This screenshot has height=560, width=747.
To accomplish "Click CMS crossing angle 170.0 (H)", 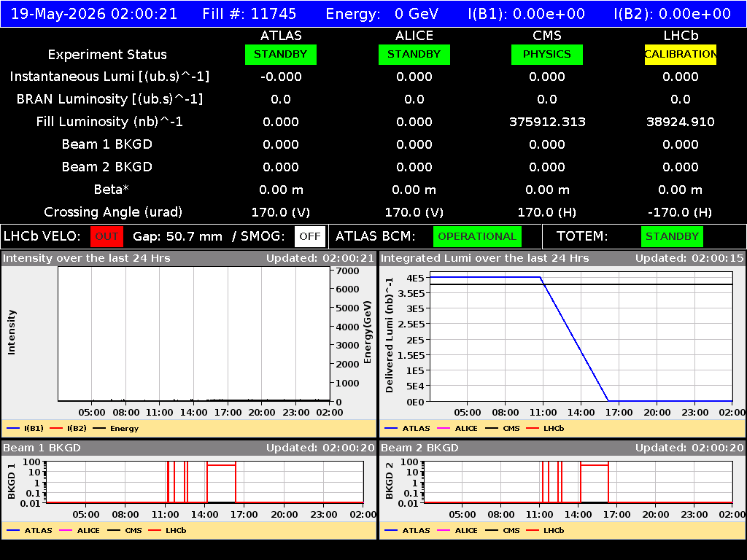I will [547, 212].
